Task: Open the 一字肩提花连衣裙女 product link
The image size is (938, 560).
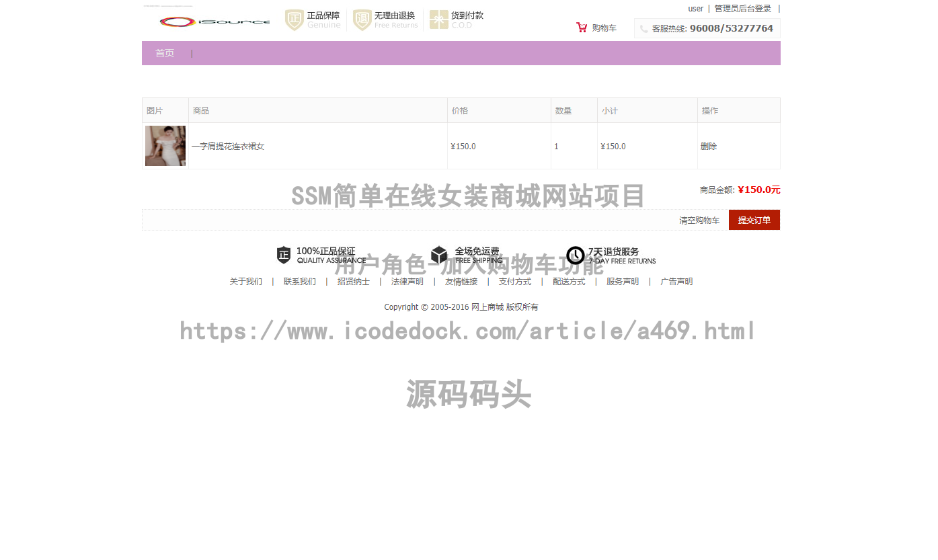Action: [x=227, y=146]
